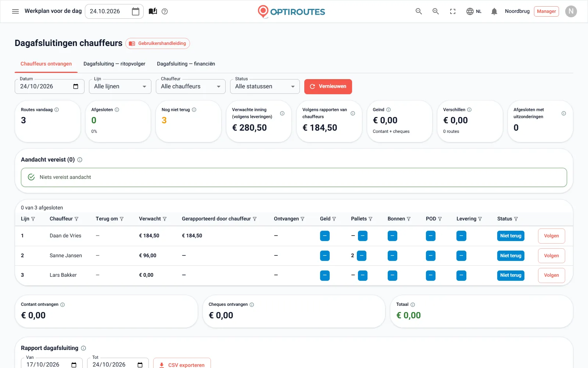Open the hamburger navigation menu
The image size is (588, 368).
click(15, 11)
